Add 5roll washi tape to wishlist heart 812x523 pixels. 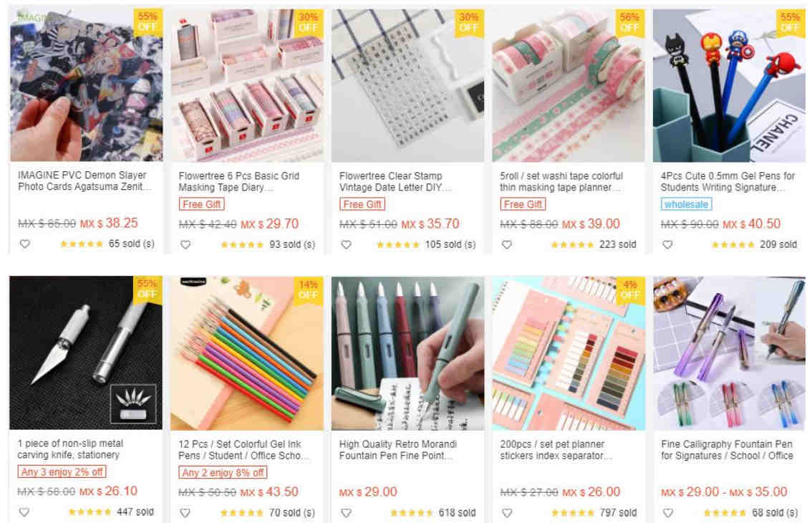(507, 244)
